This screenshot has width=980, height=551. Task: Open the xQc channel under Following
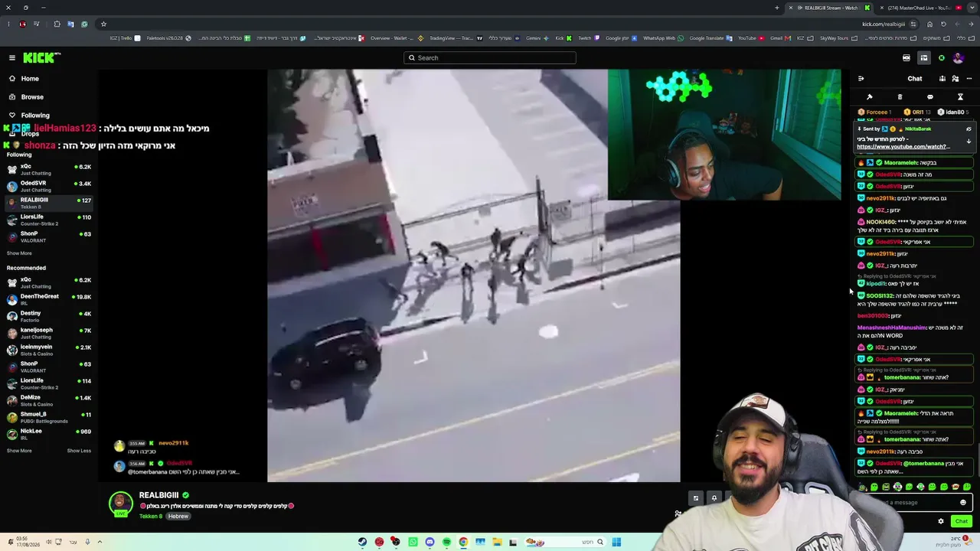[x=49, y=169]
